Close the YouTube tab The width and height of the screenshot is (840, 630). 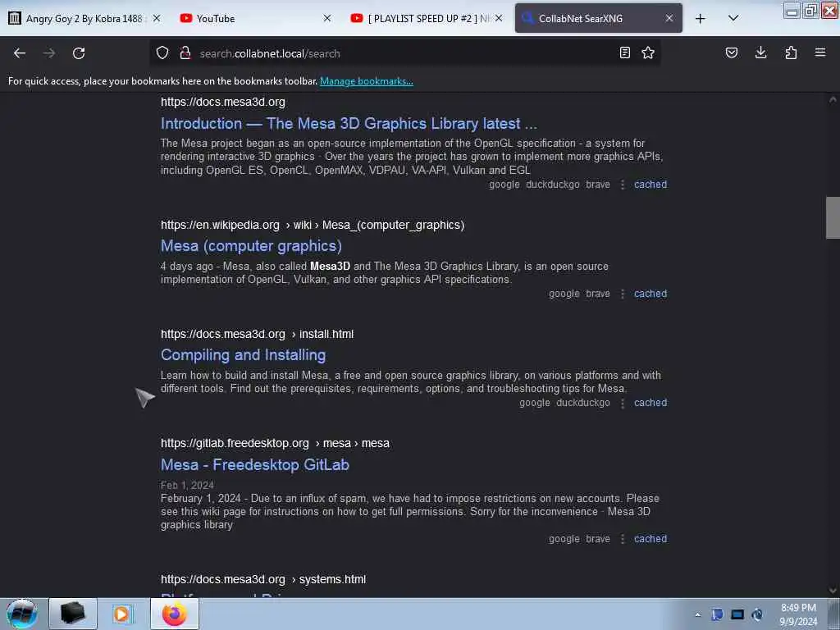[327, 18]
